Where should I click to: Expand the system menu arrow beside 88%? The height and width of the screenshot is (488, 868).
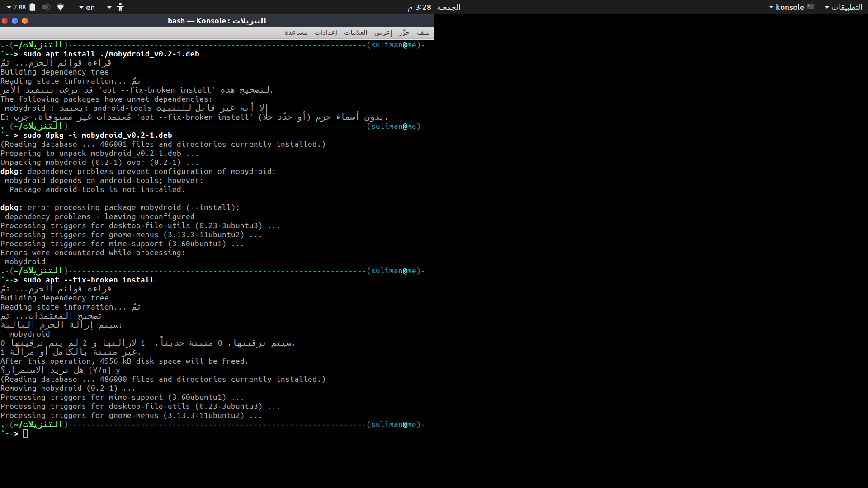9,8
